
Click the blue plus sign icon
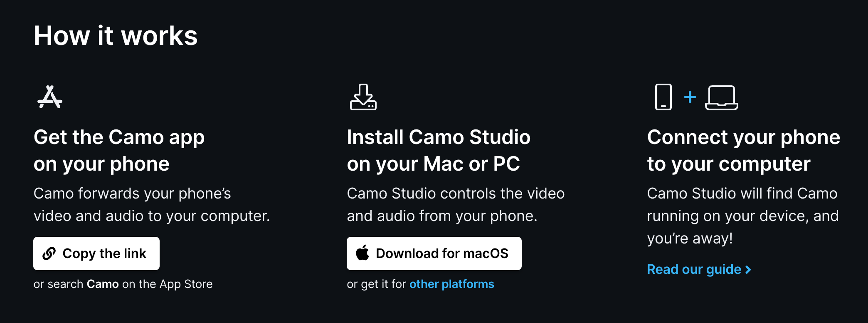690,97
